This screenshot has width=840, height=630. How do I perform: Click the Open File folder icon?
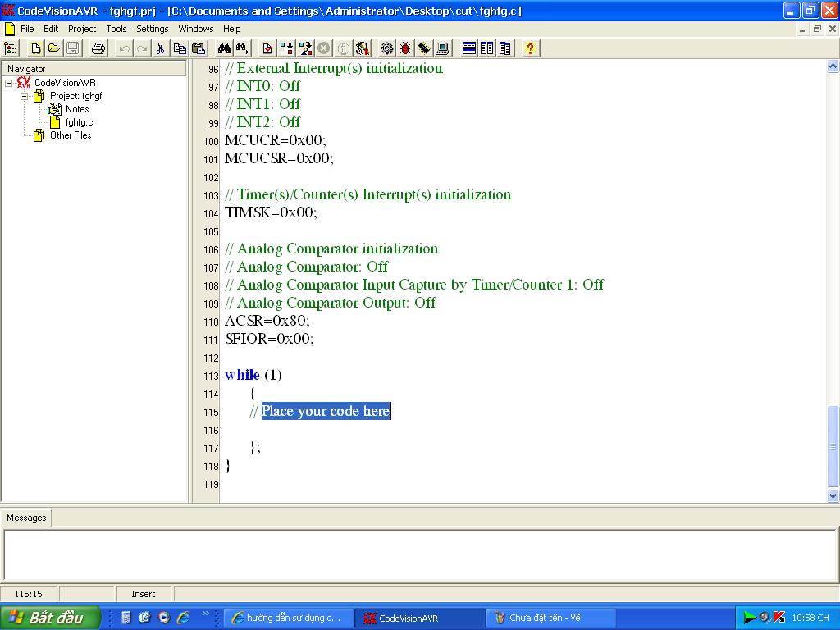tap(54, 48)
